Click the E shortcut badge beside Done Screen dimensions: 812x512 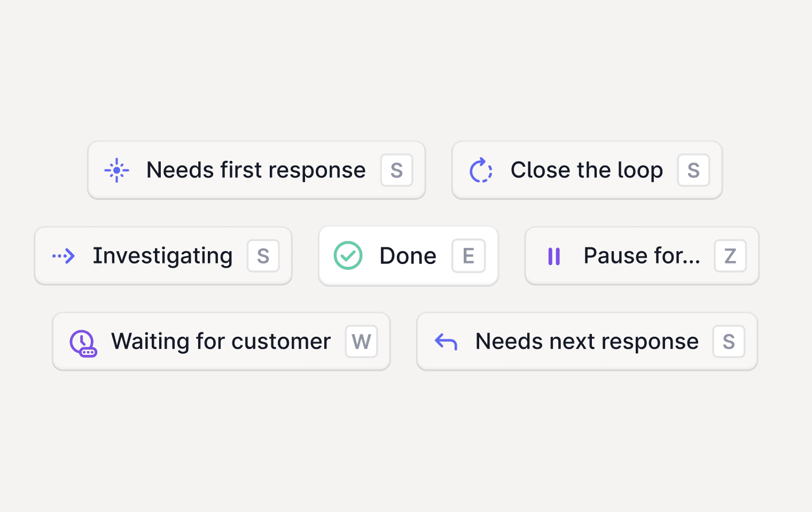pos(469,256)
